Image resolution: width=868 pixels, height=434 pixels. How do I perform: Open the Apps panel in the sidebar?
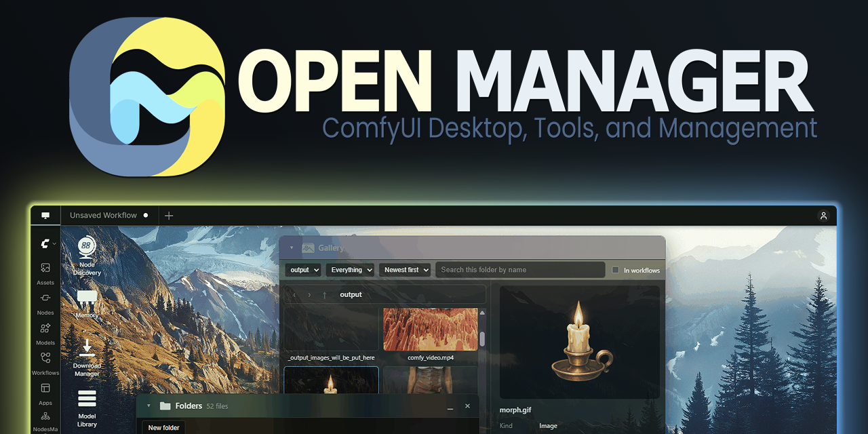[45, 394]
